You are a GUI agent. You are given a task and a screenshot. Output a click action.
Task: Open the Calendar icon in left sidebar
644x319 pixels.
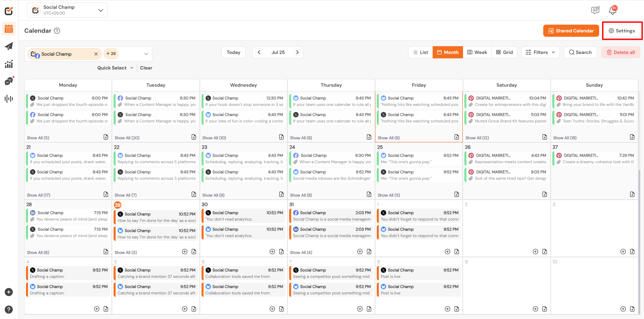click(x=9, y=29)
